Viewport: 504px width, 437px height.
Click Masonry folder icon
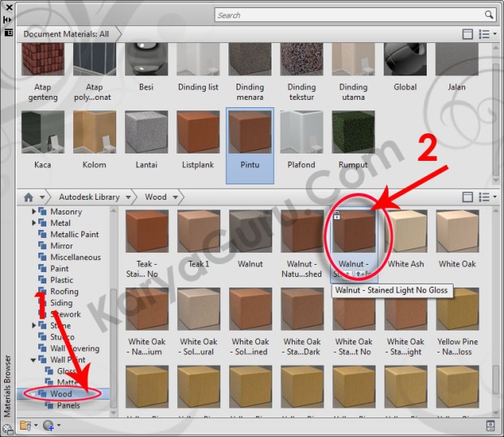(x=42, y=211)
